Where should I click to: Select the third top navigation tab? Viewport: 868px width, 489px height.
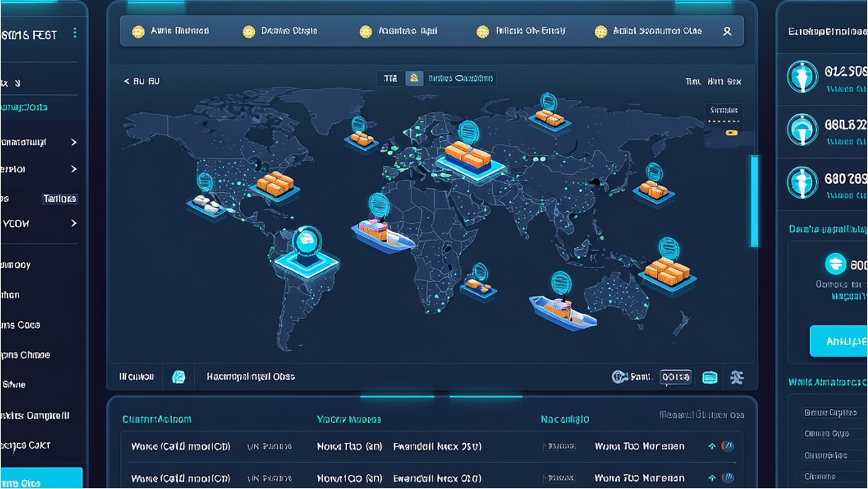tap(398, 31)
